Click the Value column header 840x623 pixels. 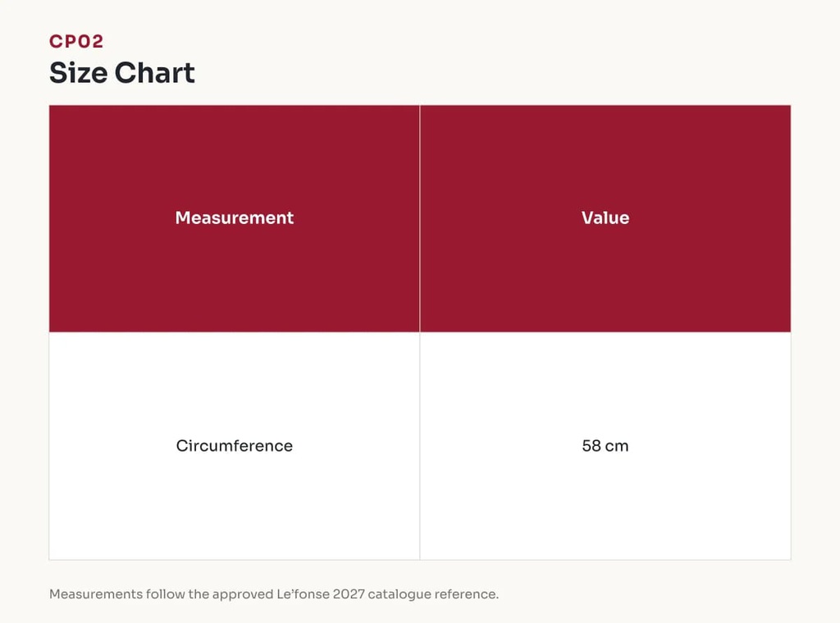(x=605, y=218)
